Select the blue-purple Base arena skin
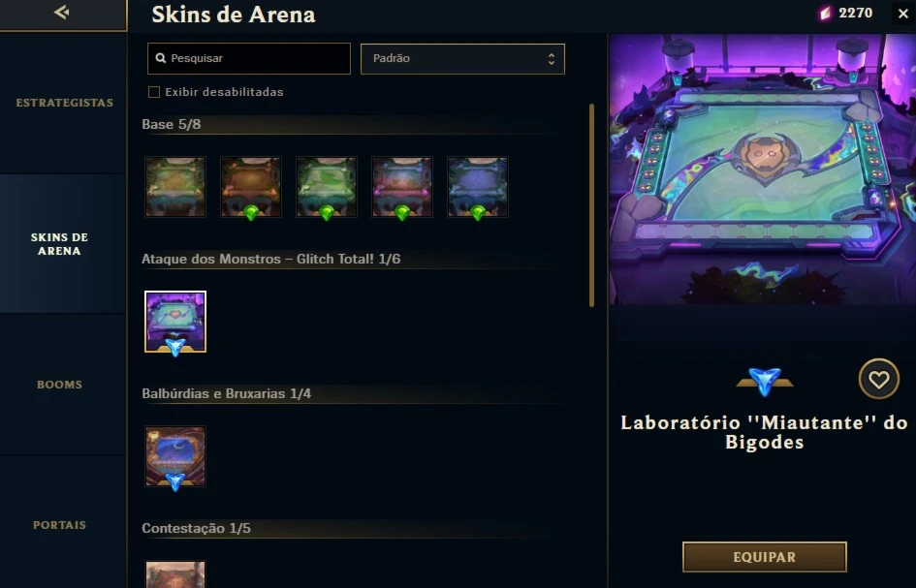Image resolution: width=916 pixels, height=588 pixels. tap(478, 187)
